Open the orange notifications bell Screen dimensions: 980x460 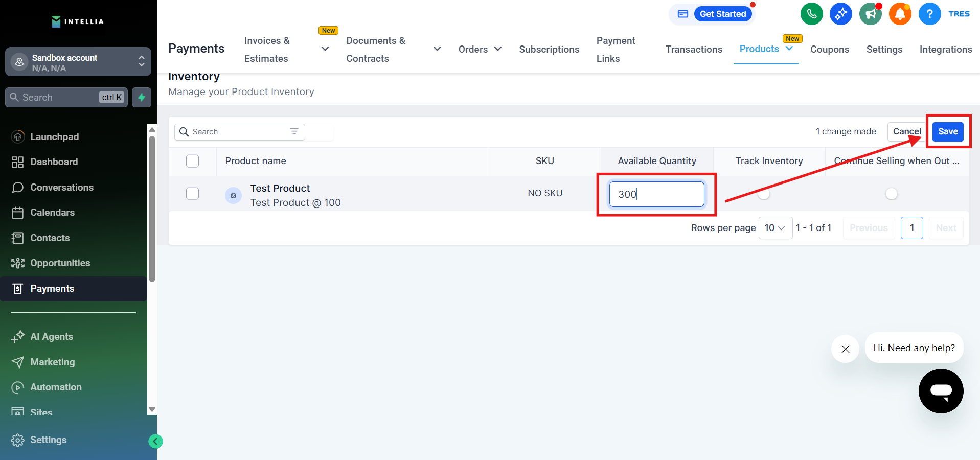click(x=900, y=14)
